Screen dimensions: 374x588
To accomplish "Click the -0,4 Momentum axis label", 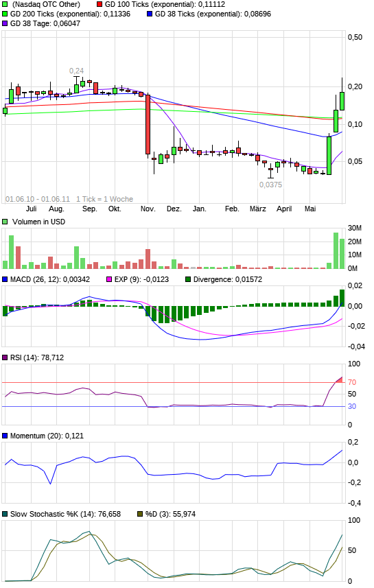I will coord(354,503).
